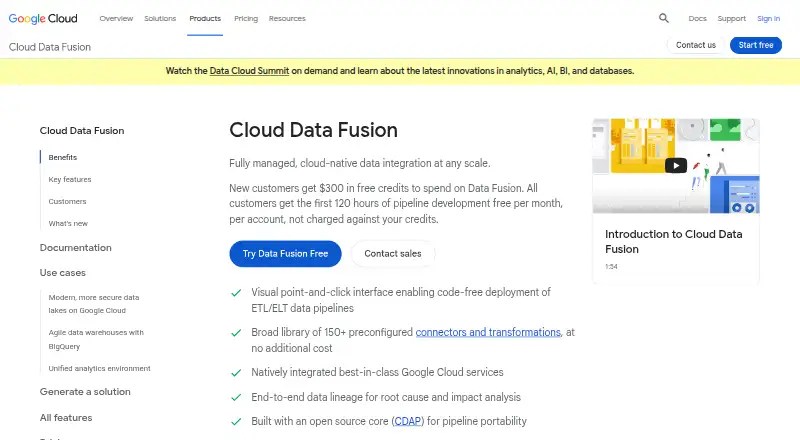Select Cloud Data Fusion in the sidebar
The image size is (800, 440).
tap(82, 131)
